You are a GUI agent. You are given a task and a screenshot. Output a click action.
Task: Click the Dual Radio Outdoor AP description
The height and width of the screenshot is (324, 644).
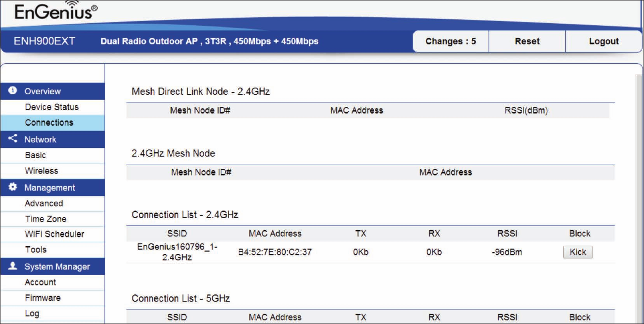click(x=209, y=41)
